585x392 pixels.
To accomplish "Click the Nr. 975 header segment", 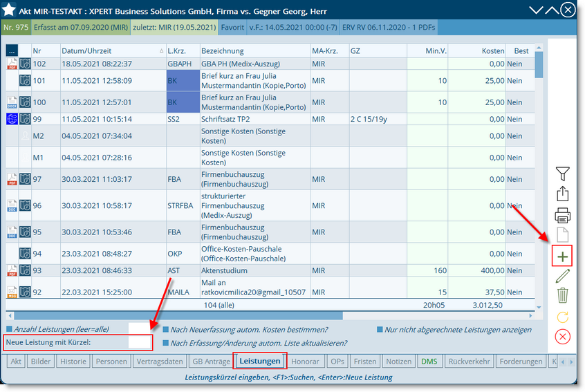I will pos(16,27).
